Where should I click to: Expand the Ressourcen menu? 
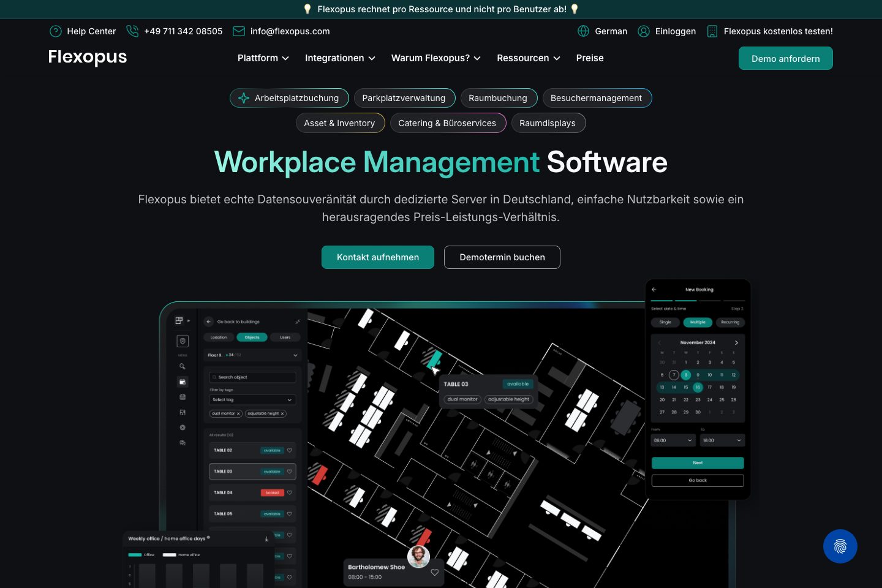pyautogui.click(x=529, y=58)
